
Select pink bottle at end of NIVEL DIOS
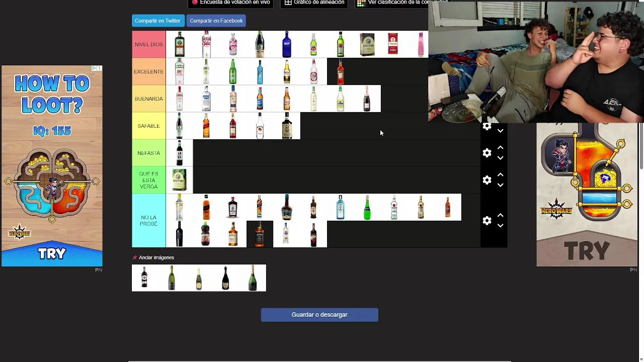coord(421,44)
